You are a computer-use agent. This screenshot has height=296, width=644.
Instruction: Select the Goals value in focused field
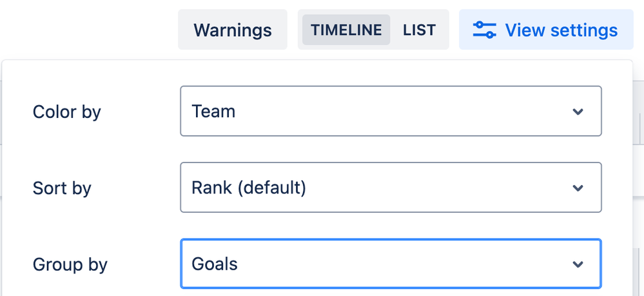(215, 264)
